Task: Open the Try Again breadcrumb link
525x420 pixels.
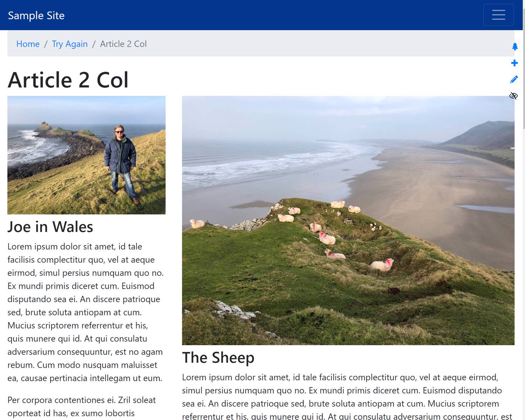Action: (x=70, y=44)
